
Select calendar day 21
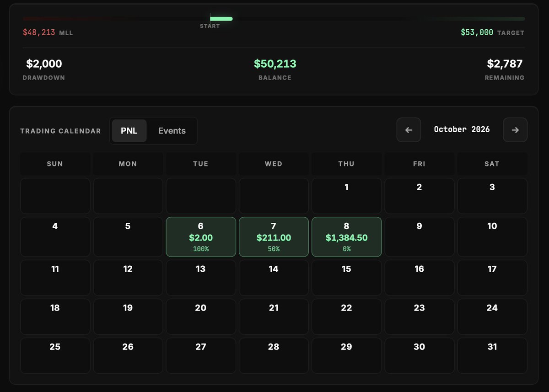[274, 317]
